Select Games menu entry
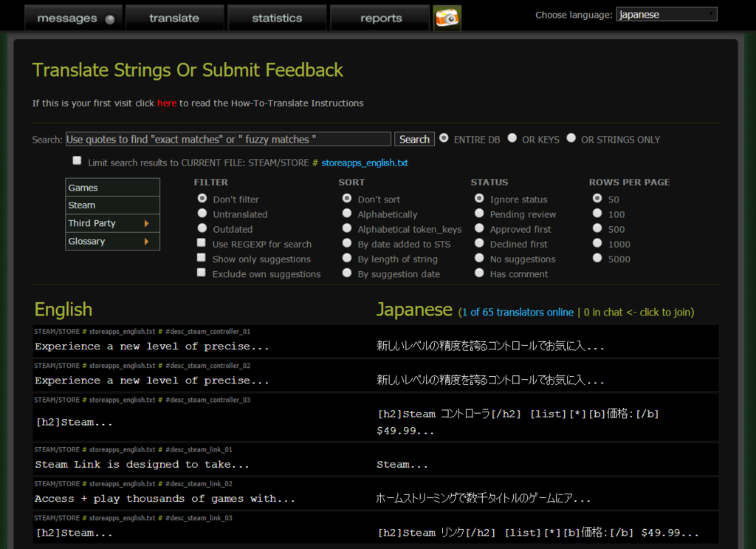 point(112,188)
